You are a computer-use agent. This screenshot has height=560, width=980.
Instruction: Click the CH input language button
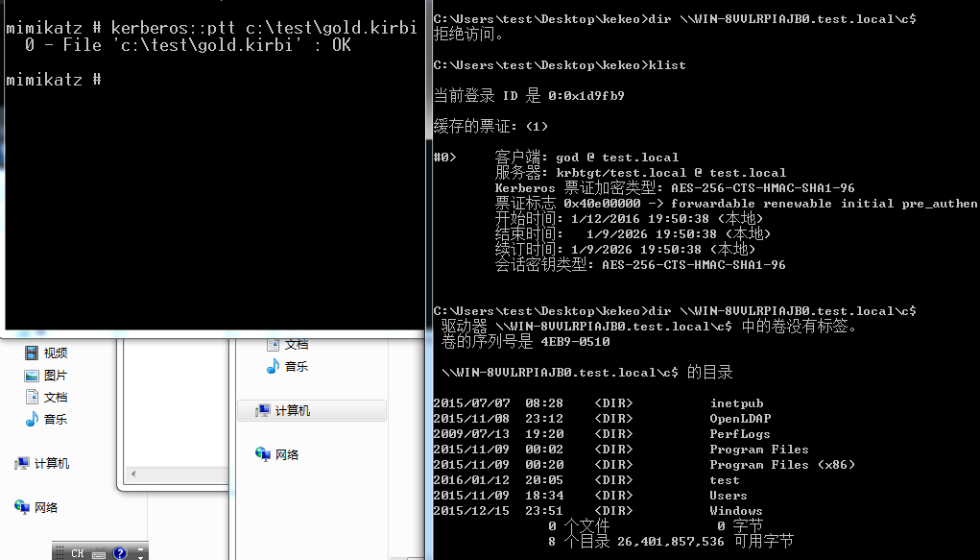pyautogui.click(x=77, y=553)
